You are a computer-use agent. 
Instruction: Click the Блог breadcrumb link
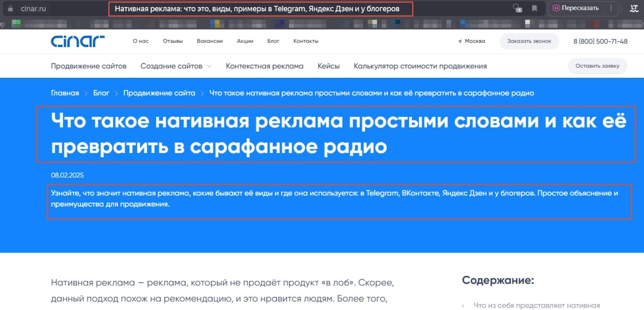pyautogui.click(x=101, y=93)
